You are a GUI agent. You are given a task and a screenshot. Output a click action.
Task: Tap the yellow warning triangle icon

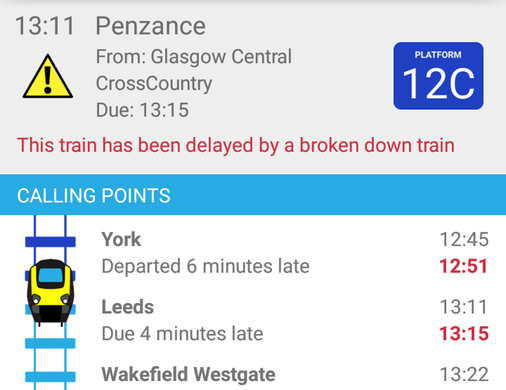[48, 77]
